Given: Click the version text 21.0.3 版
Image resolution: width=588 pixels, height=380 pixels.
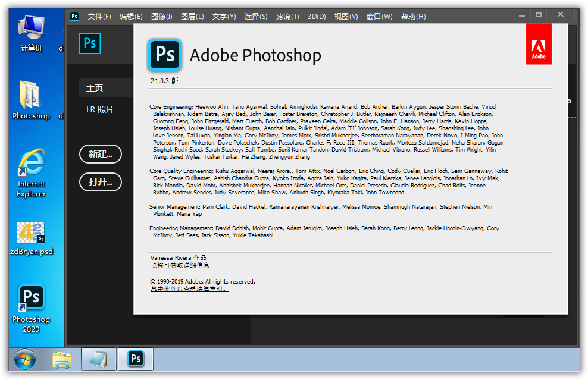Looking at the screenshot, I should (164, 81).
